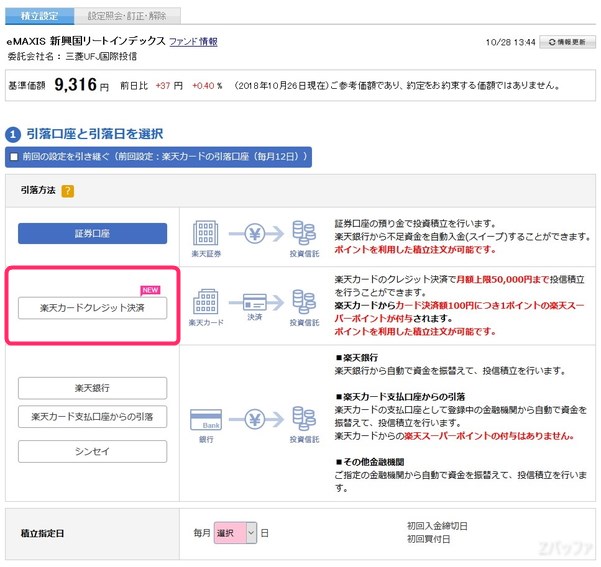Click the +0.40 % change value

point(207,85)
